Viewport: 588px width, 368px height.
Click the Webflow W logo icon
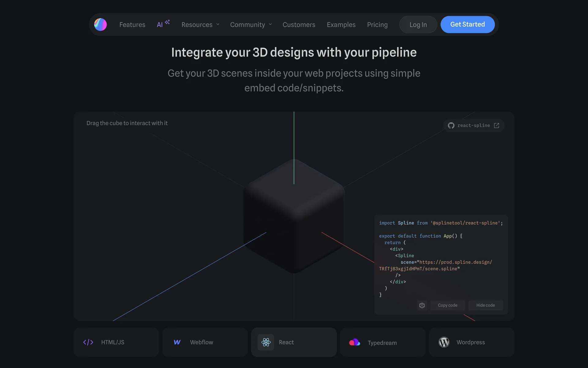[177, 342]
